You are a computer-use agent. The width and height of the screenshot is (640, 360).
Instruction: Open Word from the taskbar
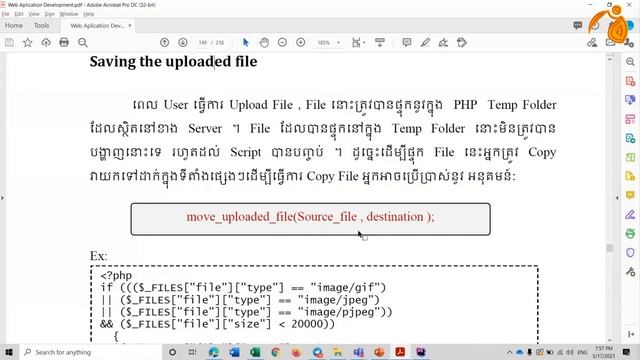pos(235,352)
